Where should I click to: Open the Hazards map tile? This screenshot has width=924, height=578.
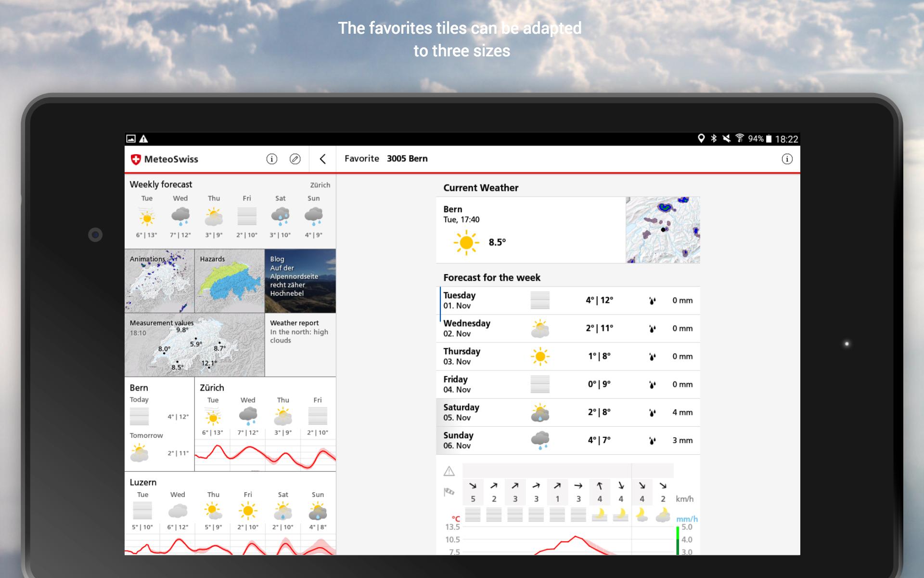click(230, 281)
